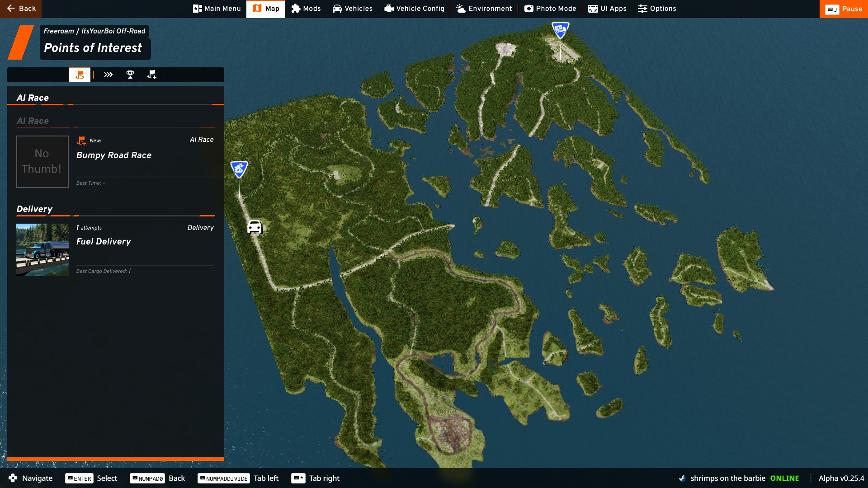Viewport: 868px width, 488px height.
Task: Click the orange Pause button
Action: coord(844,9)
